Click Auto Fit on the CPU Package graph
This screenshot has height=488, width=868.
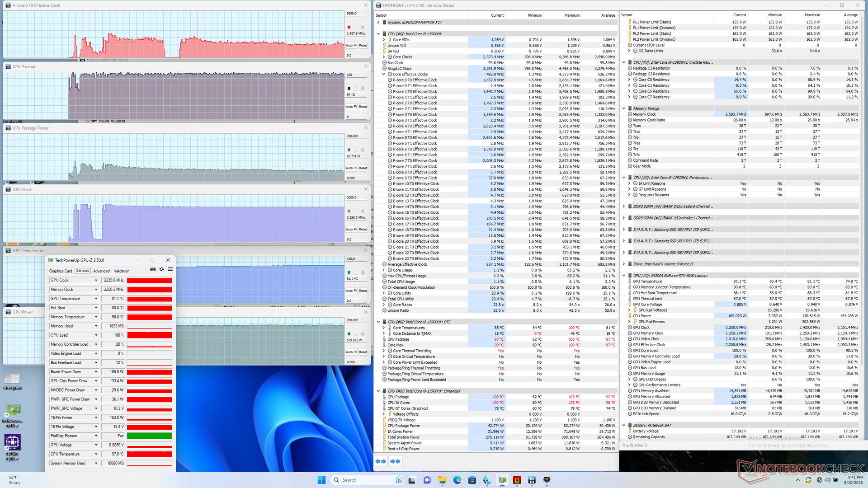coord(351,107)
